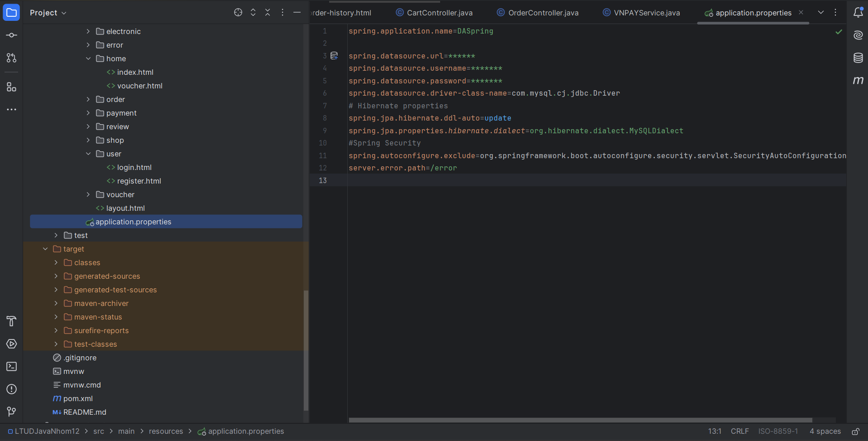The width and height of the screenshot is (868, 441).
Task: Click the server.error.path property text
Action: pyautogui.click(x=387, y=168)
